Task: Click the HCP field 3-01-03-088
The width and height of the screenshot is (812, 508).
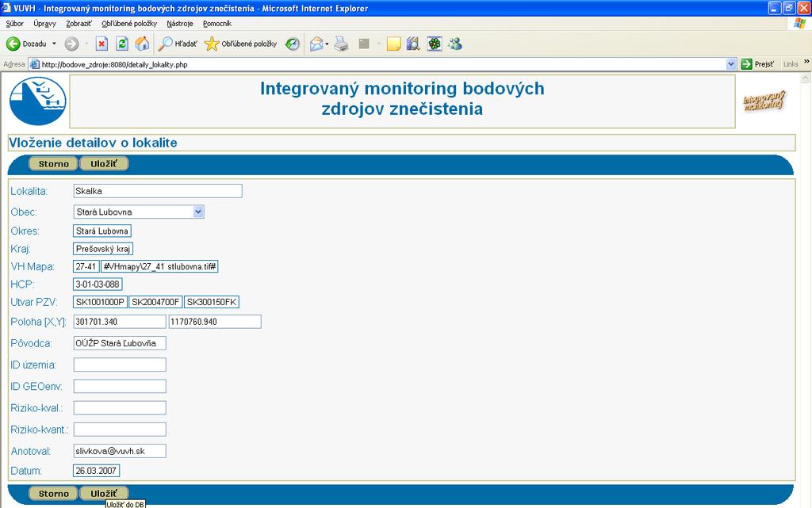Action: (98, 284)
